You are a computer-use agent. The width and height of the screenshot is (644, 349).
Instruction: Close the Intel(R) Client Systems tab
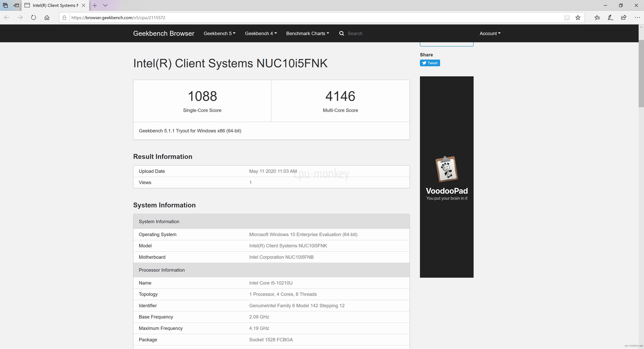[84, 5]
